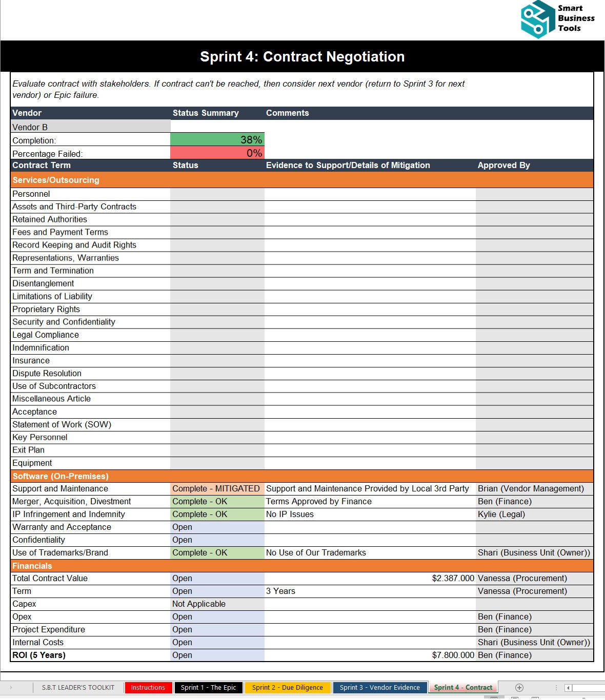
Task: Click the three-dot sheet options indicator
Action: point(557,687)
